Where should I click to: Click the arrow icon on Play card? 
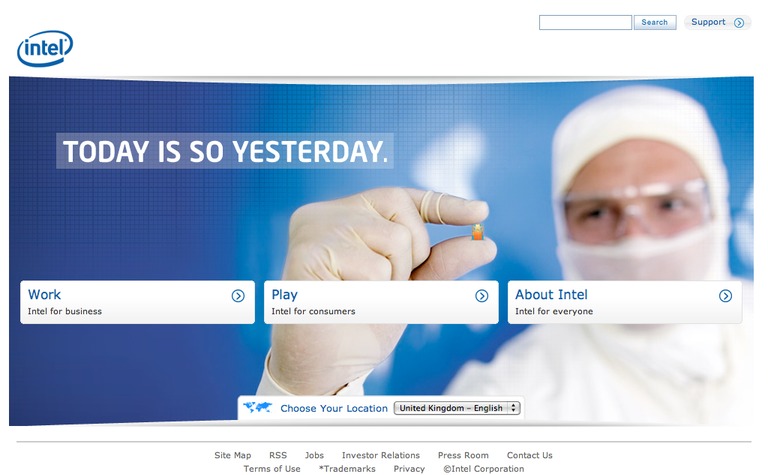[x=481, y=296]
